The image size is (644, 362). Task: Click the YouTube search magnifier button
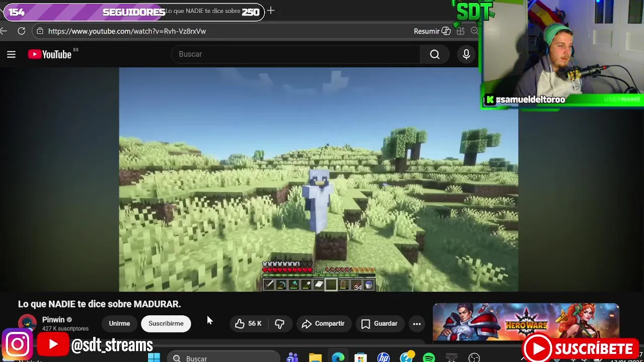435,54
